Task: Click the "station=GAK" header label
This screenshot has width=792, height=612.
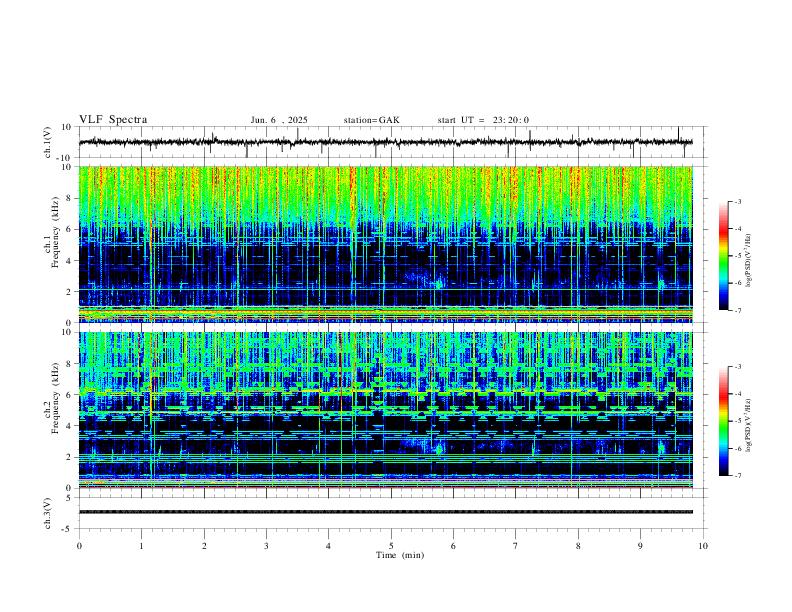Action: (x=371, y=120)
